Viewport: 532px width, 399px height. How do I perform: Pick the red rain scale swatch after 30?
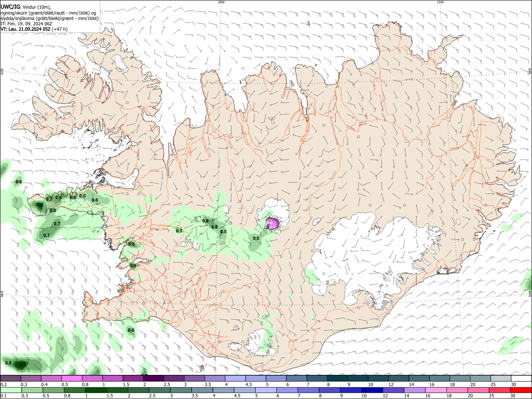521,390
